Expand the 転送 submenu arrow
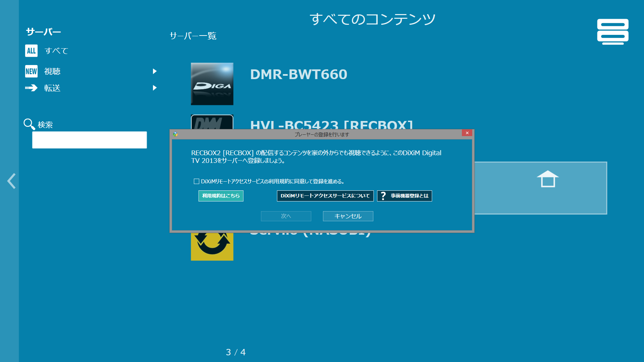Viewport: 644px width, 362px height. click(155, 88)
